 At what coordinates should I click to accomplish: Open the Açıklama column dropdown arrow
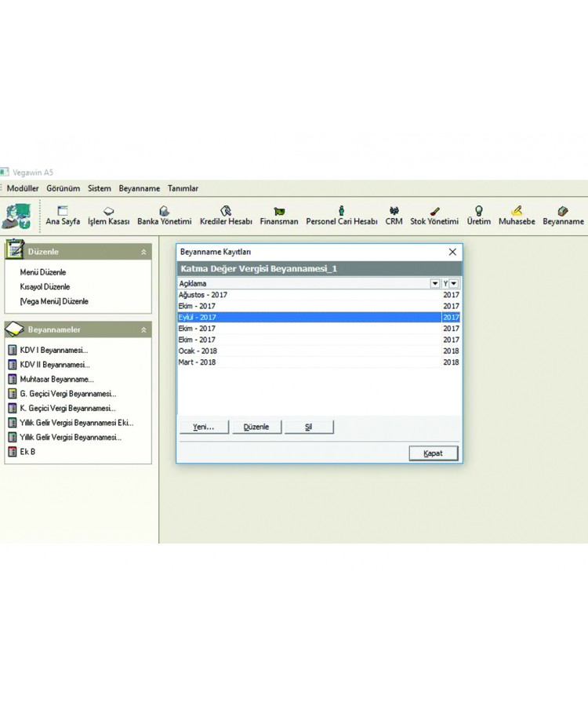click(435, 283)
